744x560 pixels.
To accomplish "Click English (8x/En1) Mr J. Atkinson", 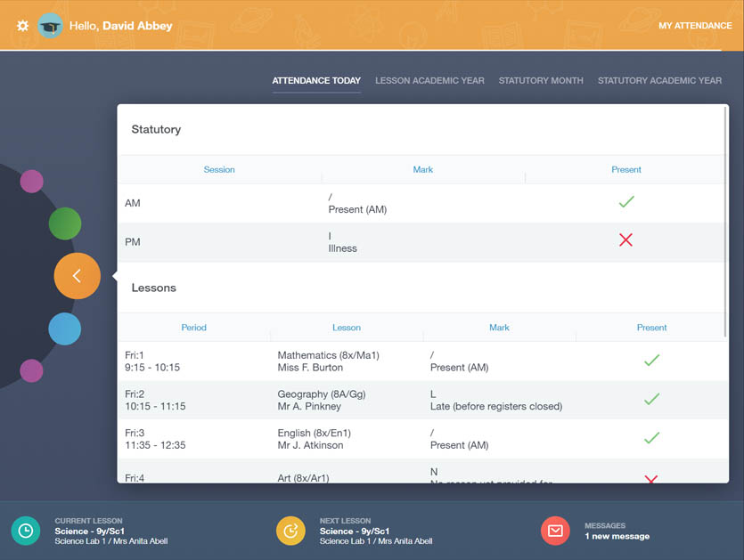I will tap(315, 439).
